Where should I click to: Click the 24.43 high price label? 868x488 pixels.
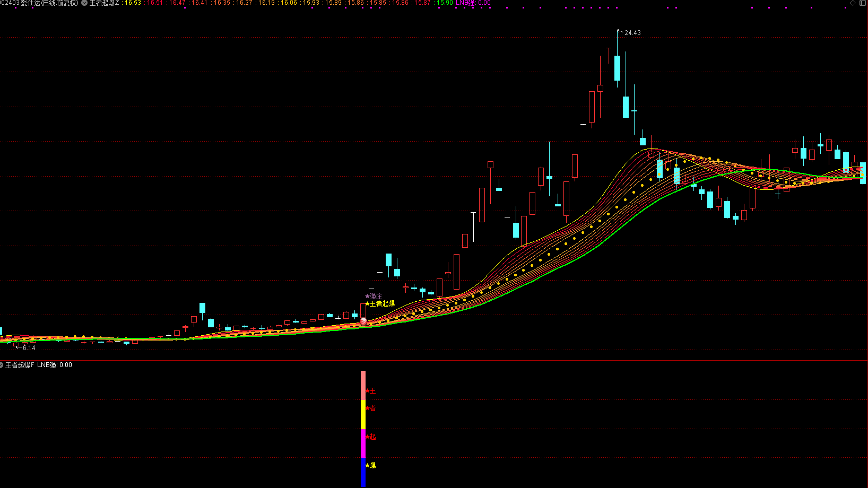[x=632, y=33]
